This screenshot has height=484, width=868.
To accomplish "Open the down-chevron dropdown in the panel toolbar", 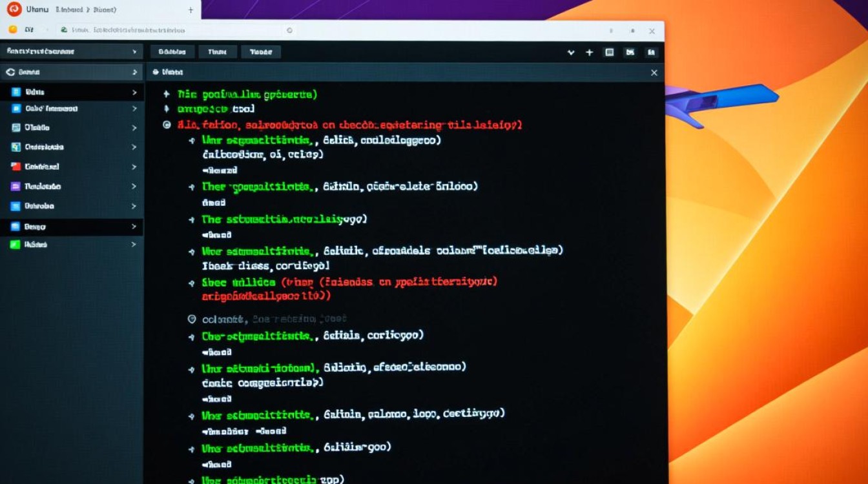I will [570, 52].
